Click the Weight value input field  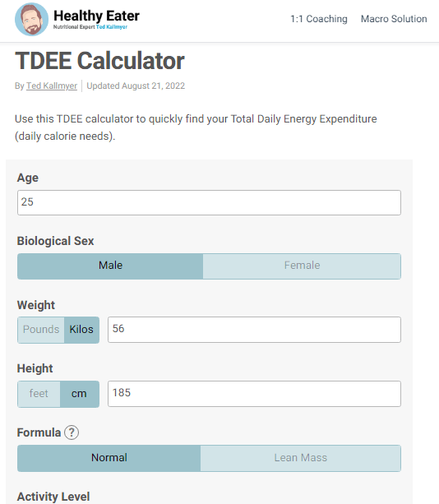pyautogui.click(x=254, y=330)
